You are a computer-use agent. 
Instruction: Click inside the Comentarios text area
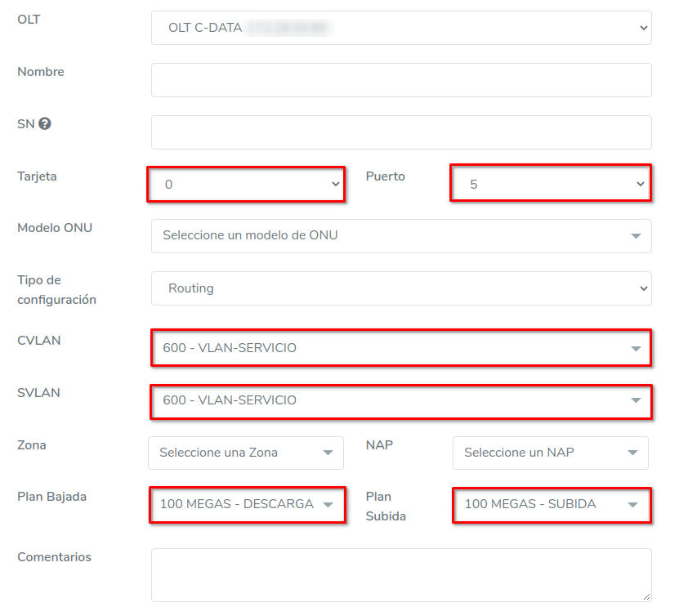point(400,574)
